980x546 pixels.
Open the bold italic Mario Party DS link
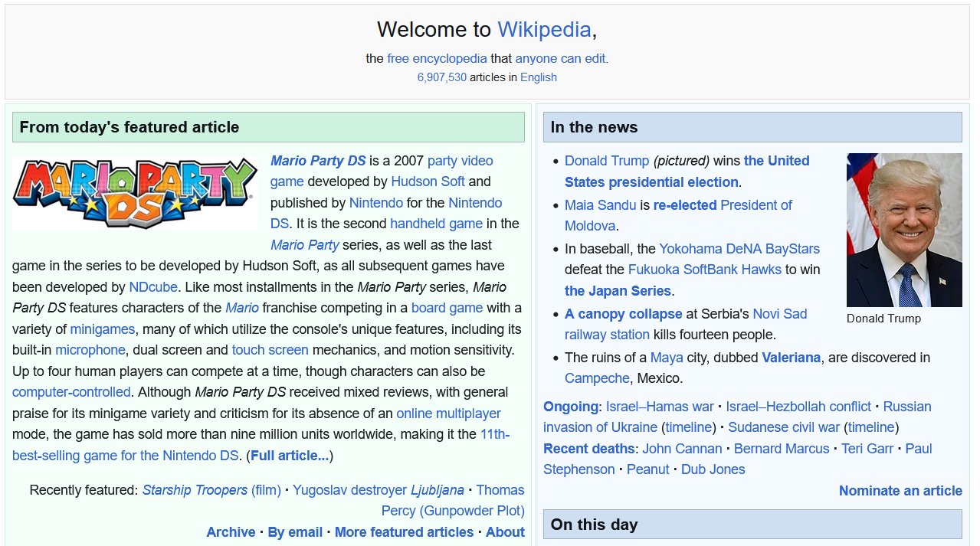(x=318, y=161)
